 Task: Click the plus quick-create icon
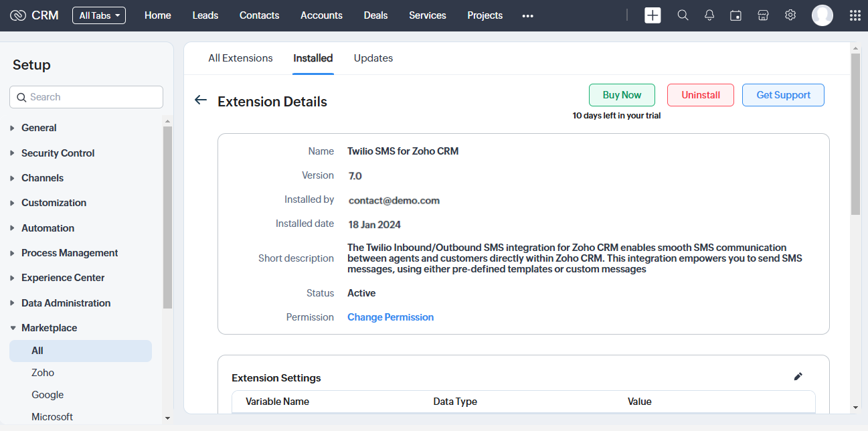[653, 15]
